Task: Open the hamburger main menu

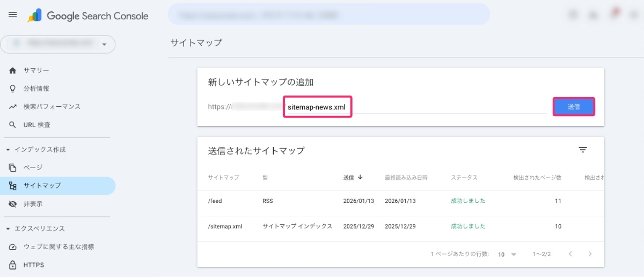Action: point(13,15)
